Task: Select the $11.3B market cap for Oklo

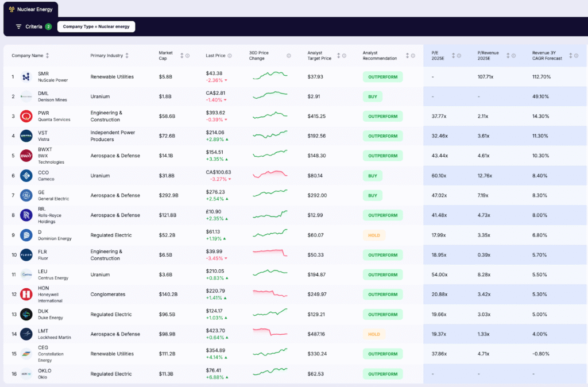Action: (x=166, y=374)
